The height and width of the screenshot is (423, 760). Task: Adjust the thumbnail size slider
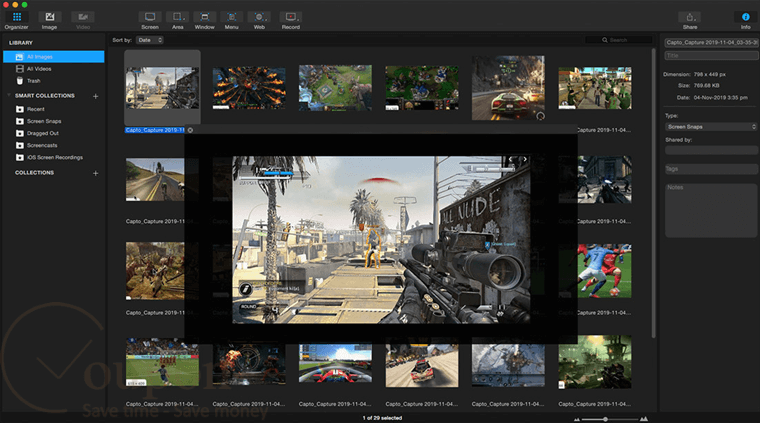[x=605, y=419]
